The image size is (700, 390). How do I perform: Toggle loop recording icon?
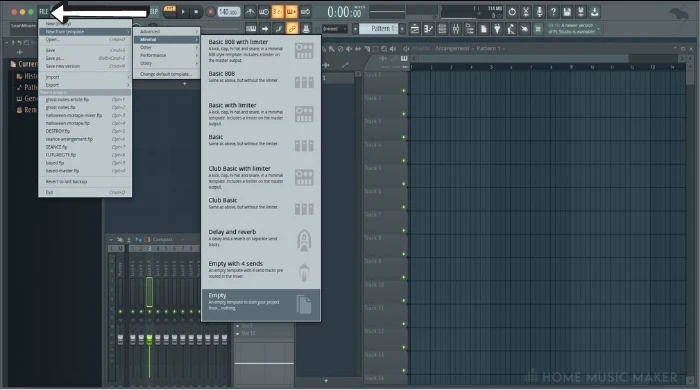pos(305,12)
